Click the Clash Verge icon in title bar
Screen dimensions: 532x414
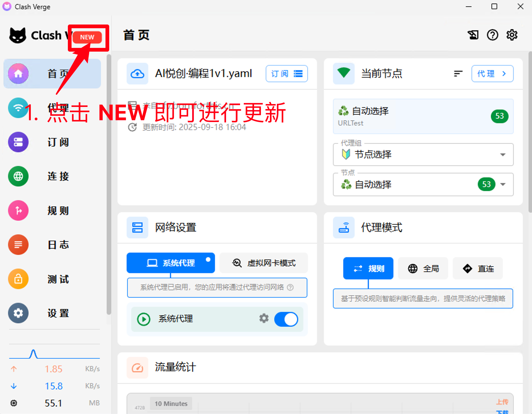7,7
